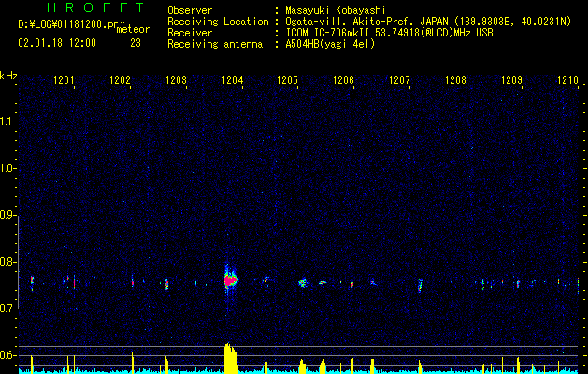Click the tall yellow power peak at 1204

coord(231,358)
